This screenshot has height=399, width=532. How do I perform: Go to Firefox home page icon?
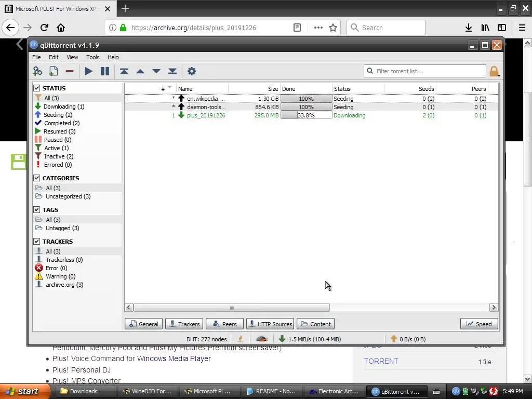pyautogui.click(x=61, y=28)
